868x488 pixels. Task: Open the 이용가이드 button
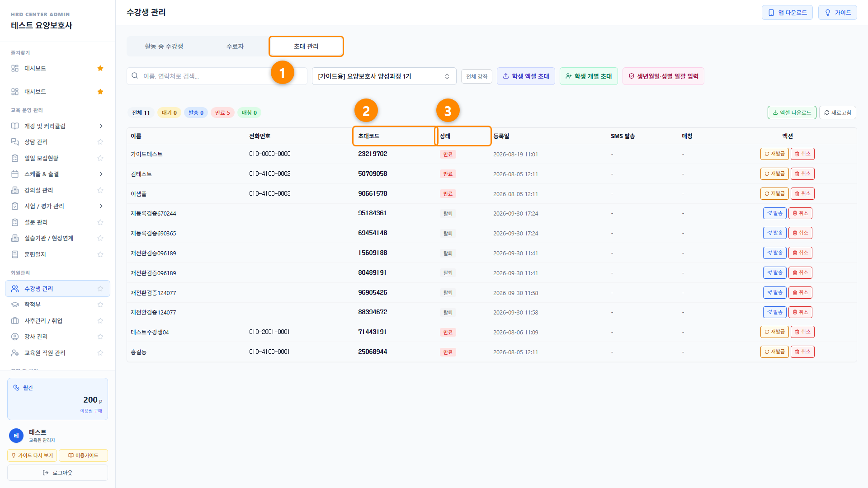click(x=83, y=455)
